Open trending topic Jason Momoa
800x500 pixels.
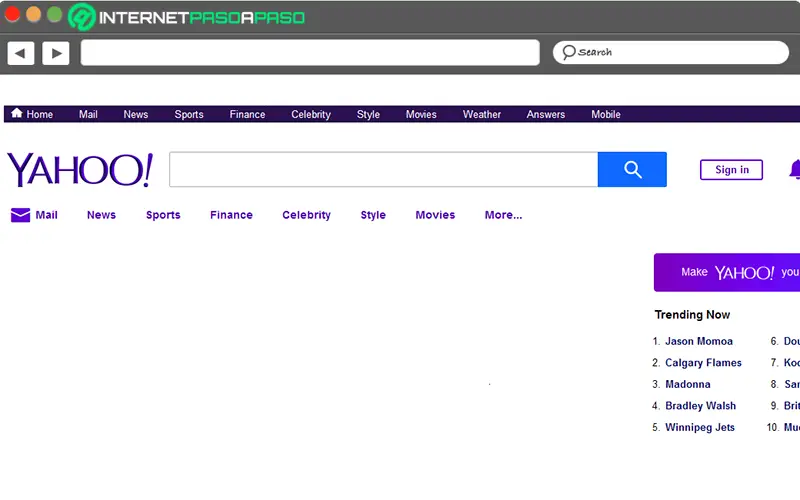(x=699, y=341)
